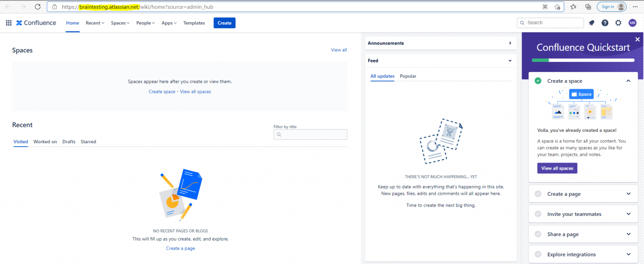The width and height of the screenshot is (644, 264).
Task: Click the Confluence logo
Action: (36, 23)
